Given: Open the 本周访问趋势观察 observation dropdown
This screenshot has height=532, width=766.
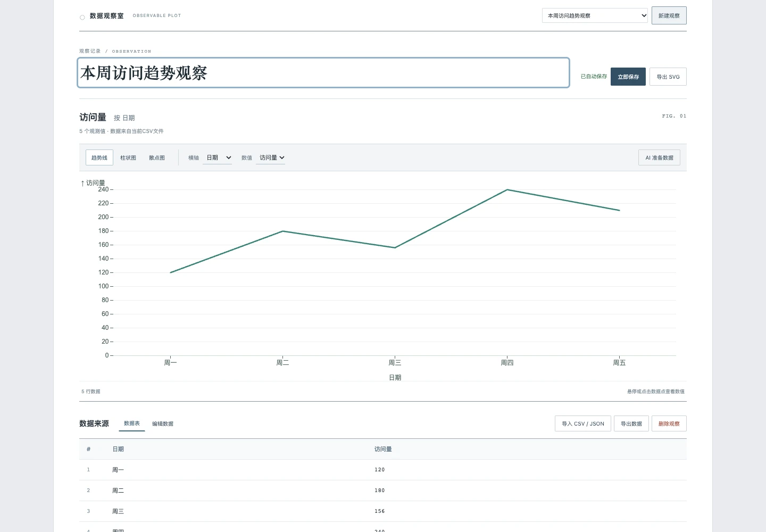Looking at the screenshot, I should (595, 15).
